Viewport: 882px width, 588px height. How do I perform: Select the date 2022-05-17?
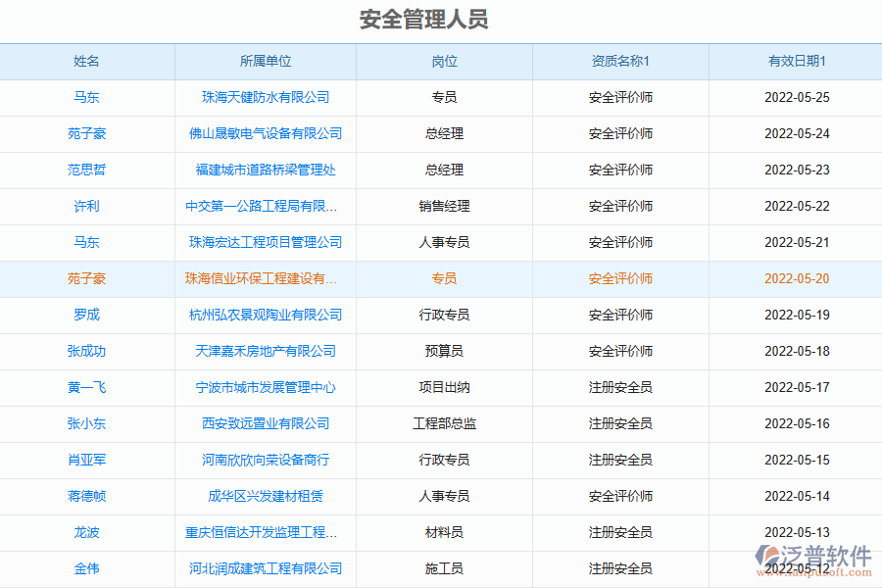[x=797, y=388]
